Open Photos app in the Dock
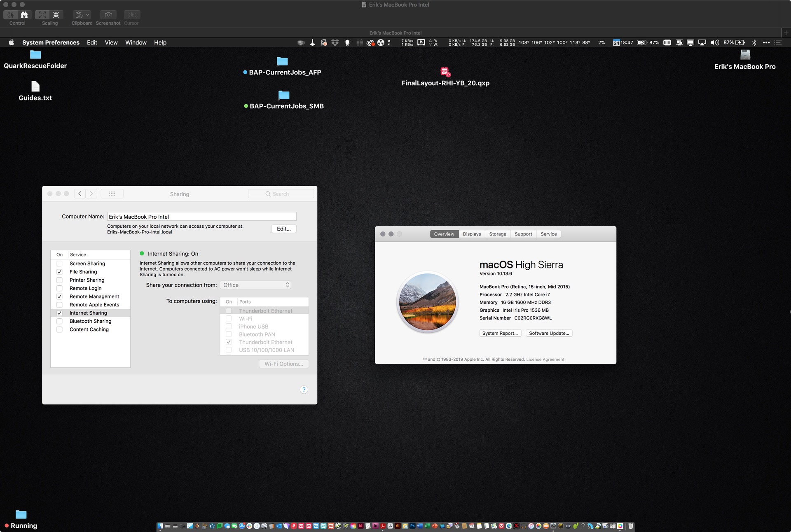This screenshot has width=791, height=532. tap(538, 526)
